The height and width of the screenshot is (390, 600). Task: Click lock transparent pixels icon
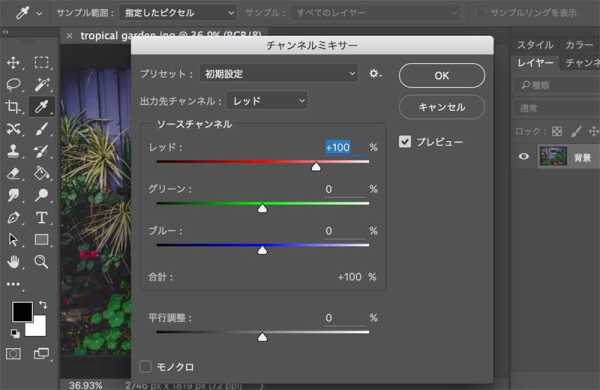point(557,131)
